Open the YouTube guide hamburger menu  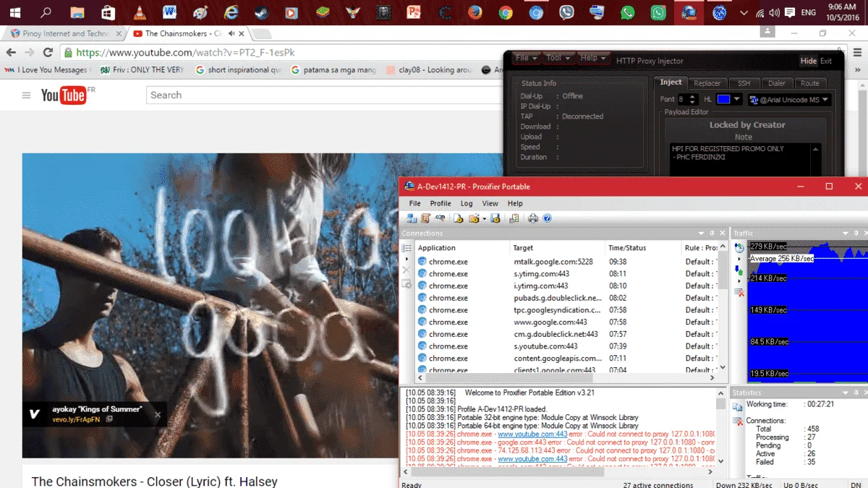pyautogui.click(x=27, y=95)
